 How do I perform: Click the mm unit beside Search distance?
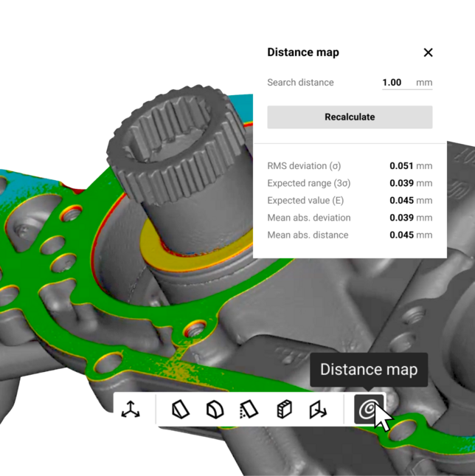[x=424, y=83]
